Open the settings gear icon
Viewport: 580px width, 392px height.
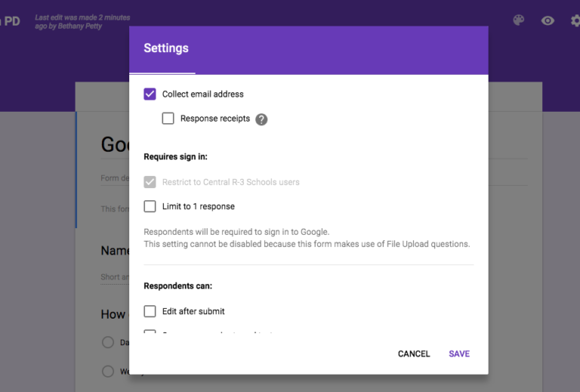click(x=575, y=20)
